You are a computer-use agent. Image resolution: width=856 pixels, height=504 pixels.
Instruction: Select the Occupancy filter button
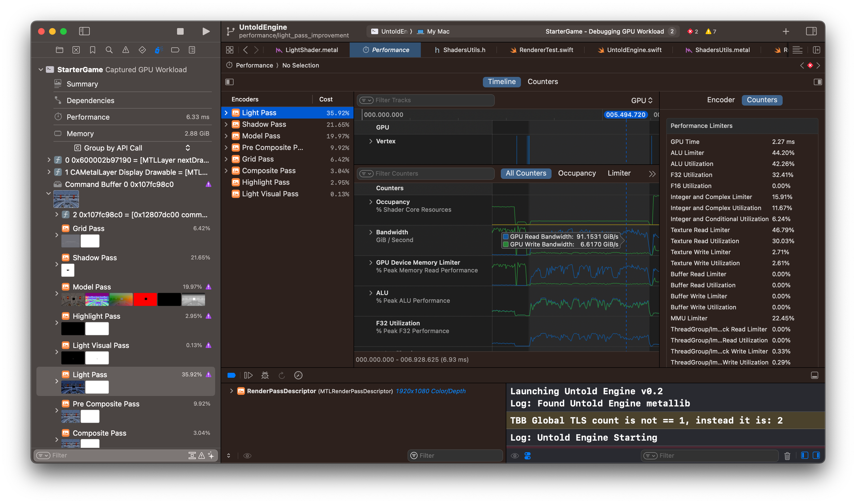(x=577, y=173)
